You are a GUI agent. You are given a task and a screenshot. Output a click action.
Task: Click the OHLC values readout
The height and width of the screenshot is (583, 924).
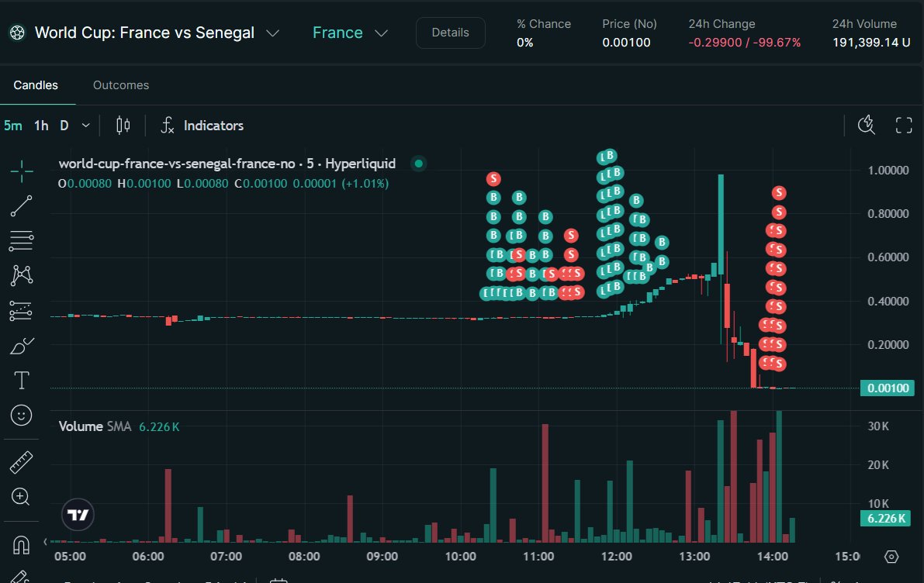(x=223, y=184)
